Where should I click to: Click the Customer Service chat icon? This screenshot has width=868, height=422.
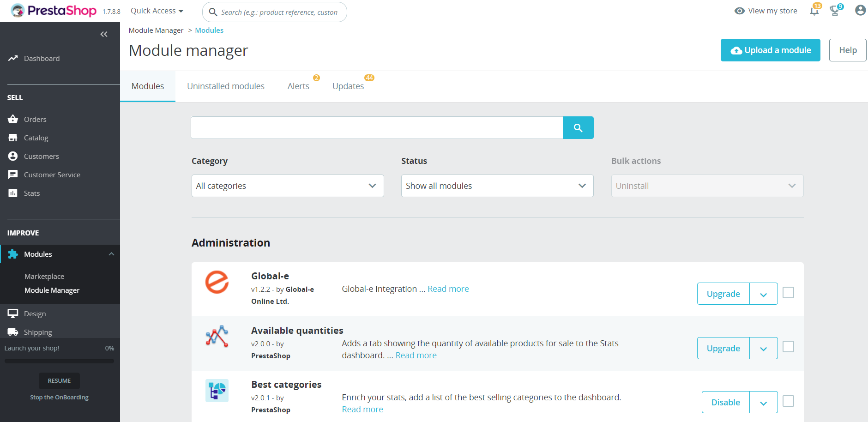(13, 175)
